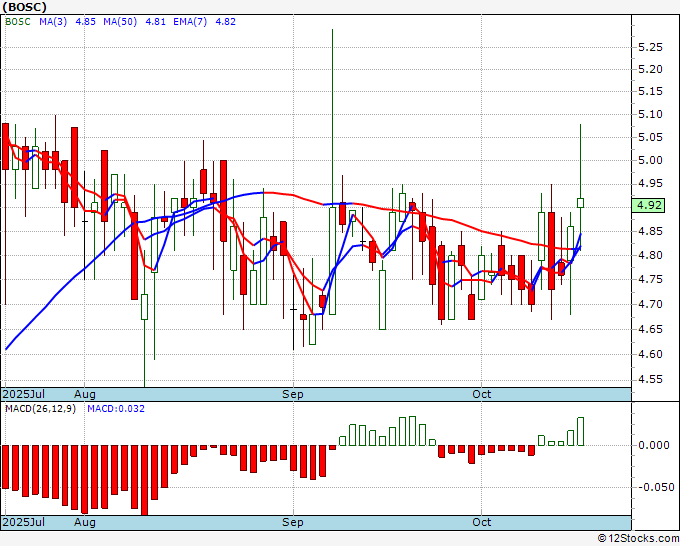Click the MA(3) value 4.85

(x=85, y=22)
